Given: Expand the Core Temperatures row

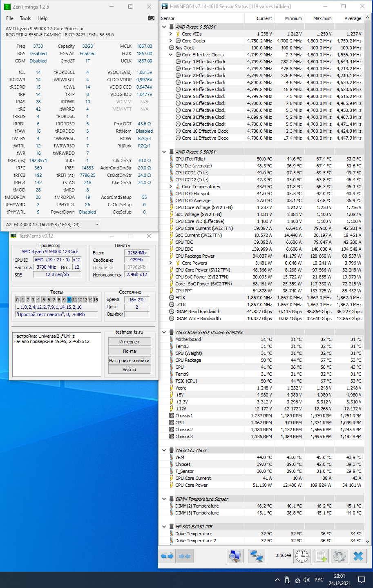Looking at the screenshot, I should (171, 187).
